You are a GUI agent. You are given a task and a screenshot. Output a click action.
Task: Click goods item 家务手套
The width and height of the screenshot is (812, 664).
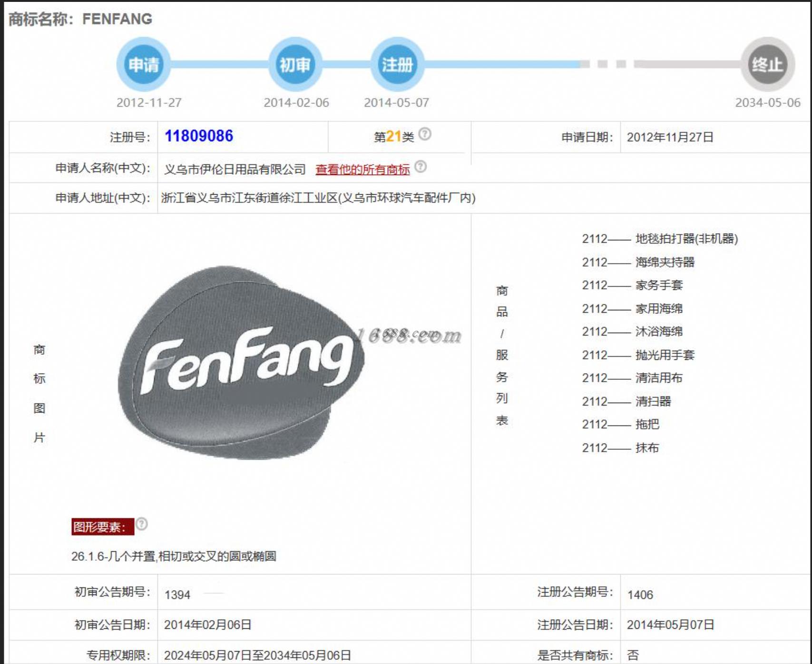(x=659, y=285)
